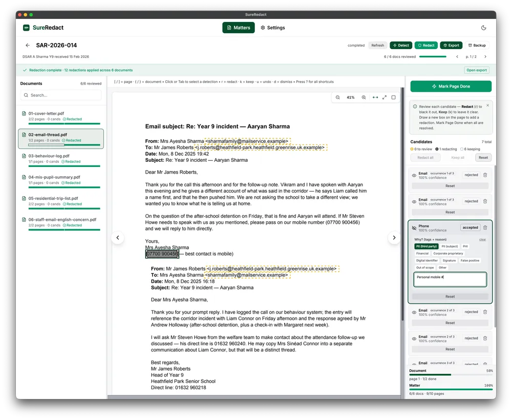This screenshot has height=420, width=512.
Task: Click the Keep all button
Action: 457,158
